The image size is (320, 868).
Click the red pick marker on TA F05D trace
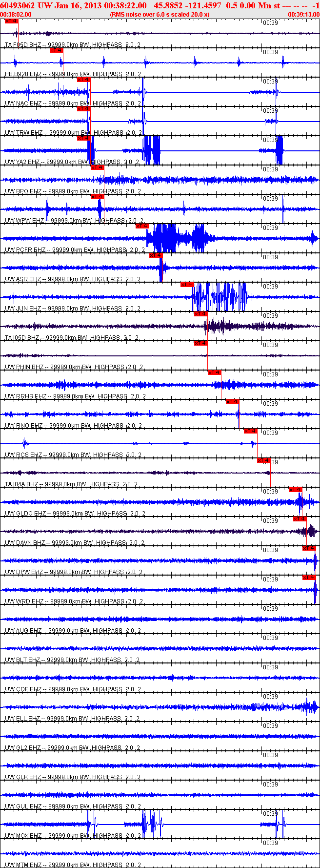(x=11, y=21)
